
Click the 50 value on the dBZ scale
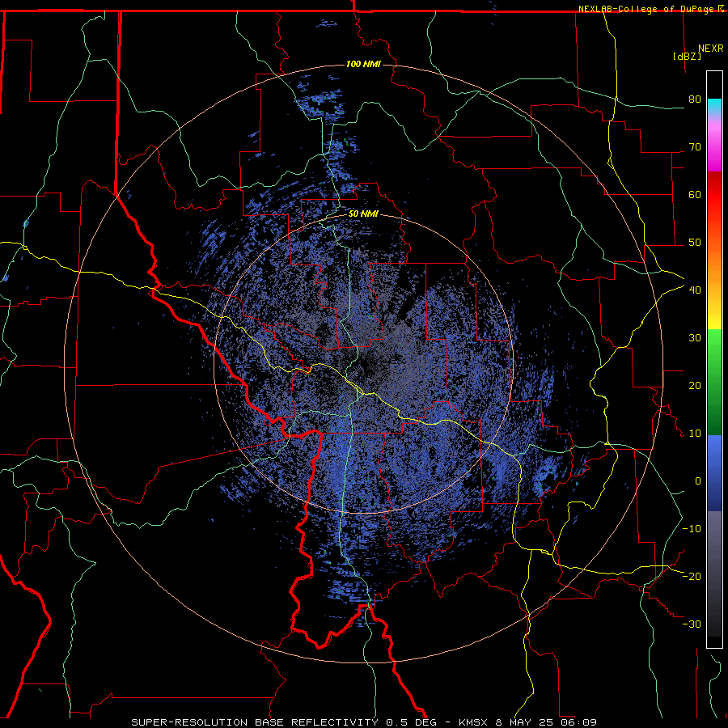coord(695,243)
